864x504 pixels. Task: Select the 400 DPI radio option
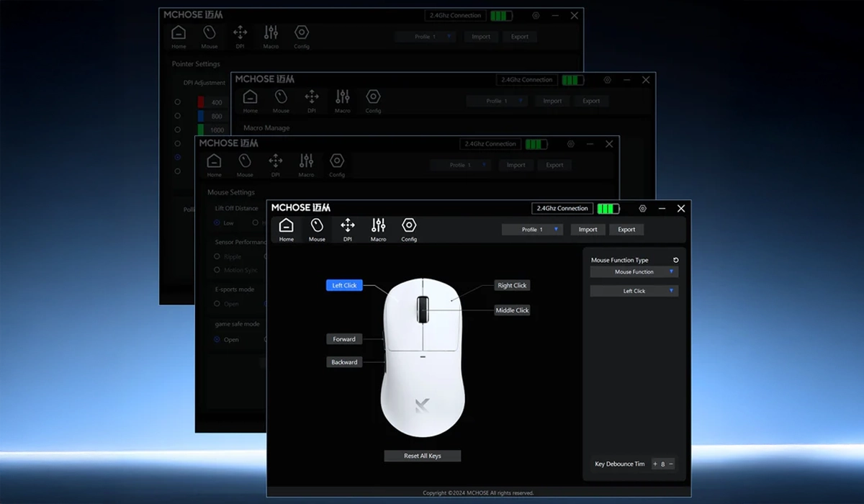[177, 102]
